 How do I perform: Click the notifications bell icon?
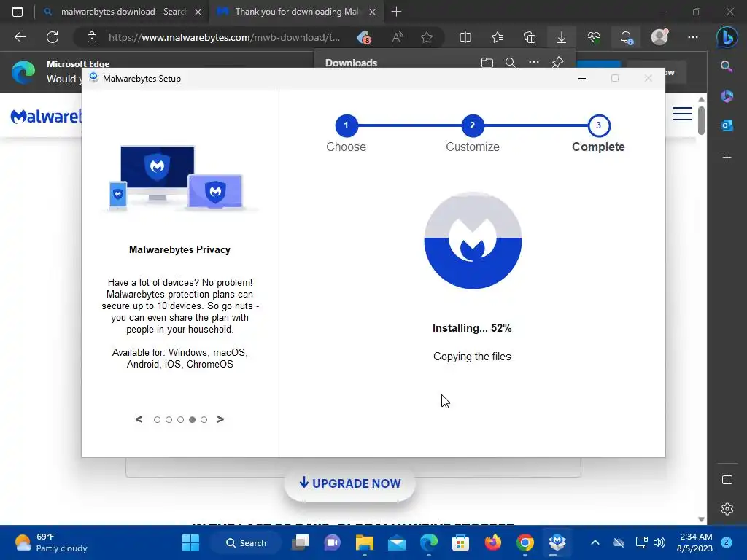click(626, 37)
